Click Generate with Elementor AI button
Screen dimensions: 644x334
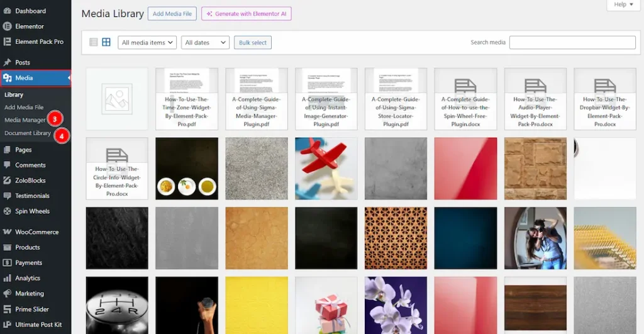click(x=246, y=14)
